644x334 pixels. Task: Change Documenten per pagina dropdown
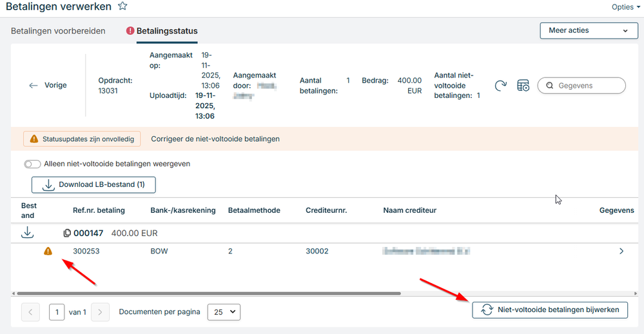[224, 312]
